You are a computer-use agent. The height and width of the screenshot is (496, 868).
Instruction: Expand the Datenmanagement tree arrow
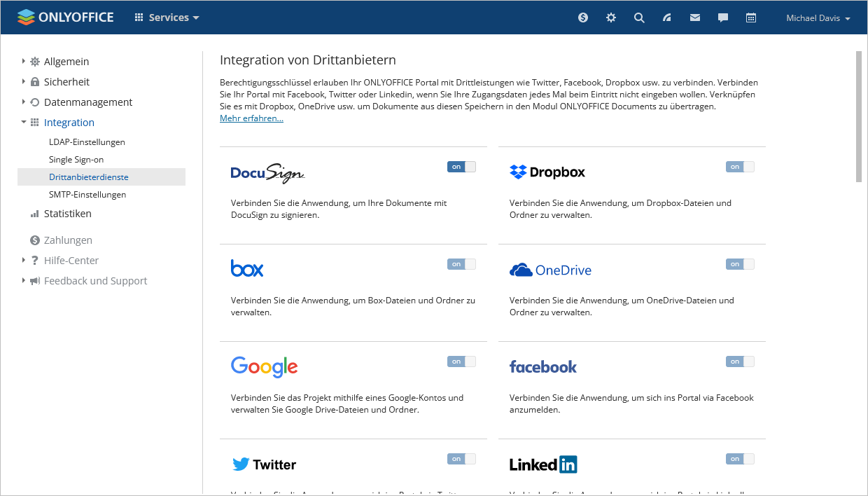click(x=24, y=102)
